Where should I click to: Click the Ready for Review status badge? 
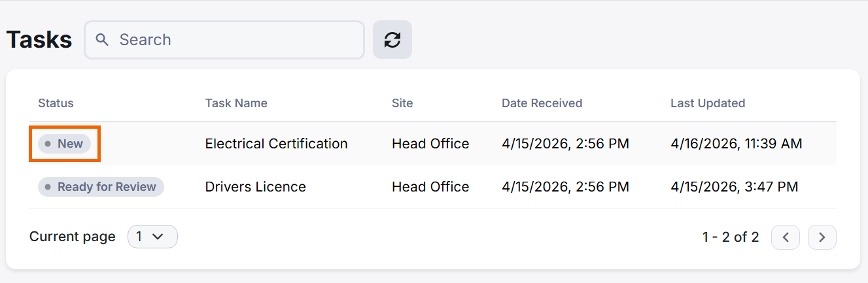coord(101,187)
